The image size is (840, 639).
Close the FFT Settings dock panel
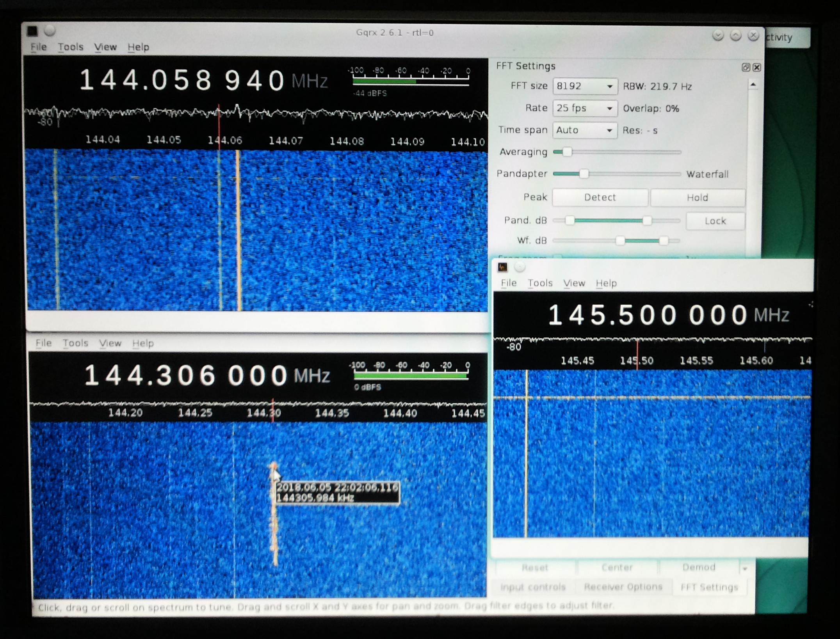pyautogui.click(x=757, y=67)
